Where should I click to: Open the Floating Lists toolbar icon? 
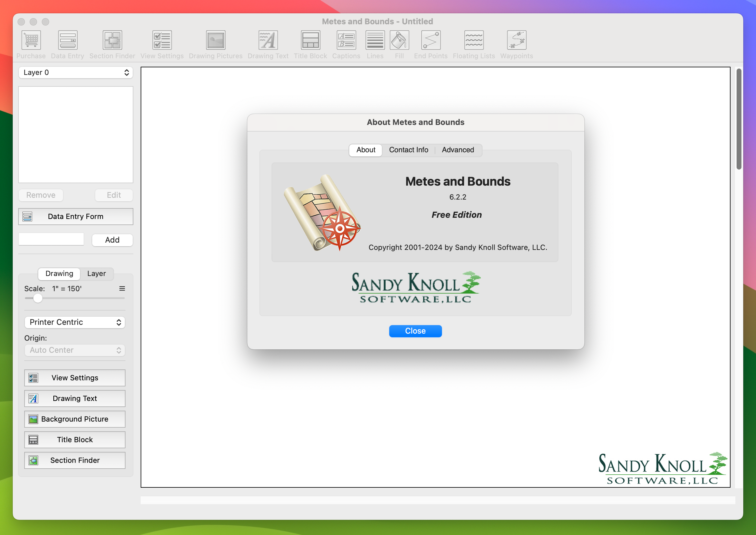coord(474,40)
